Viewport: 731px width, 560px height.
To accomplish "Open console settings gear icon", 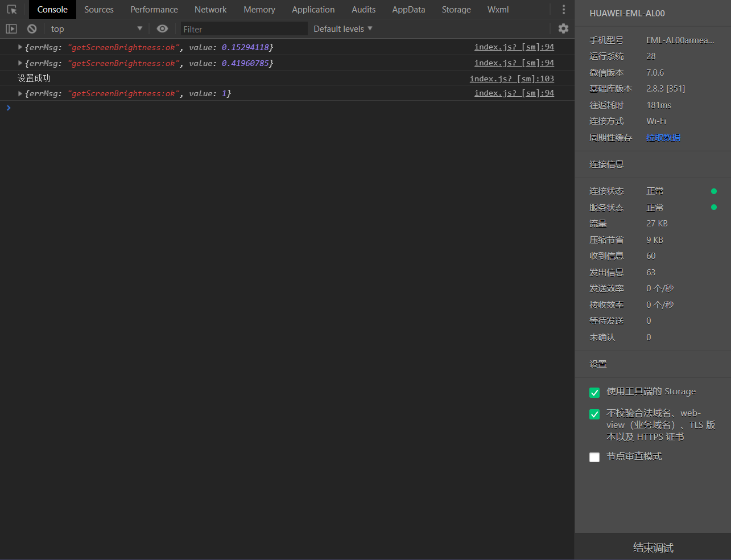I will tap(563, 28).
